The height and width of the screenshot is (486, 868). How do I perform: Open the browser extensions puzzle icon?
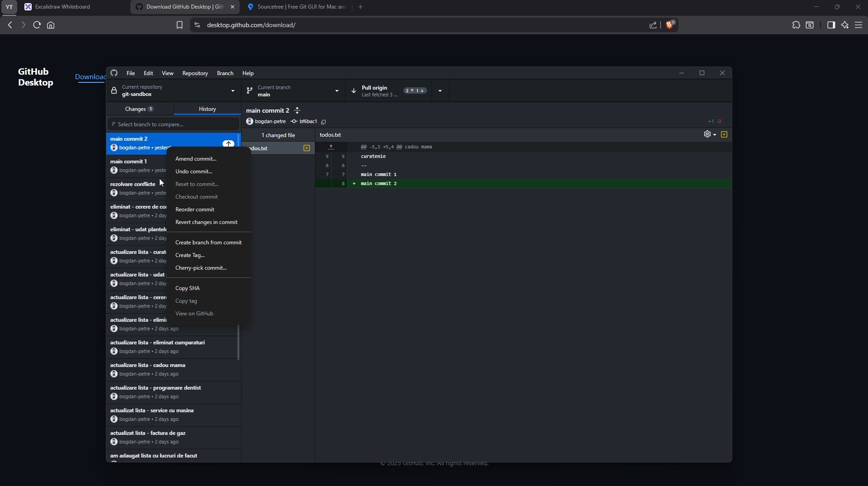coord(796,25)
